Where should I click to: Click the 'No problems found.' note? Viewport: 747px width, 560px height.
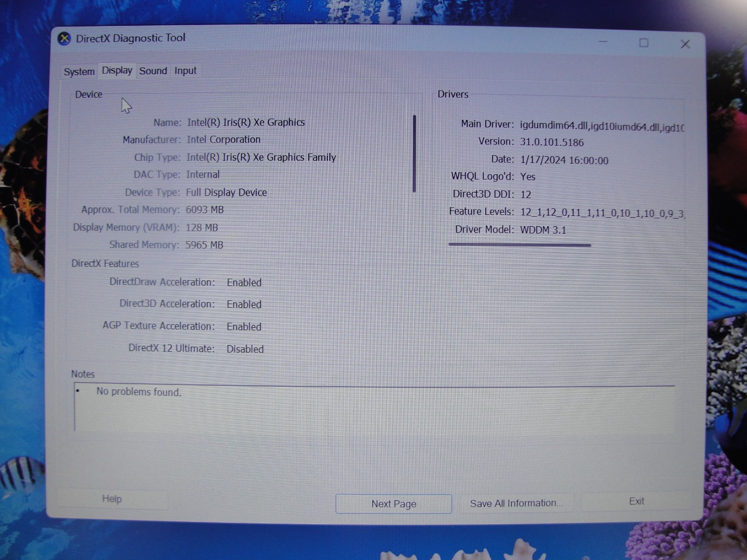[139, 392]
